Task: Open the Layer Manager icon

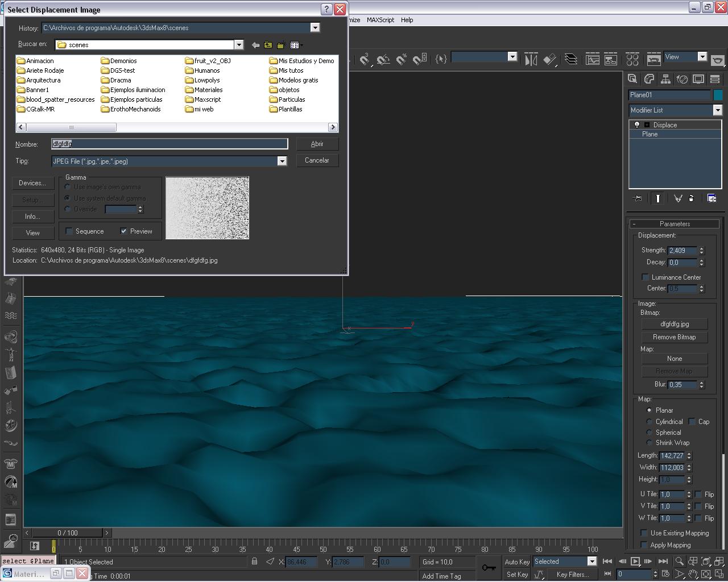Action: tap(571, 59)
